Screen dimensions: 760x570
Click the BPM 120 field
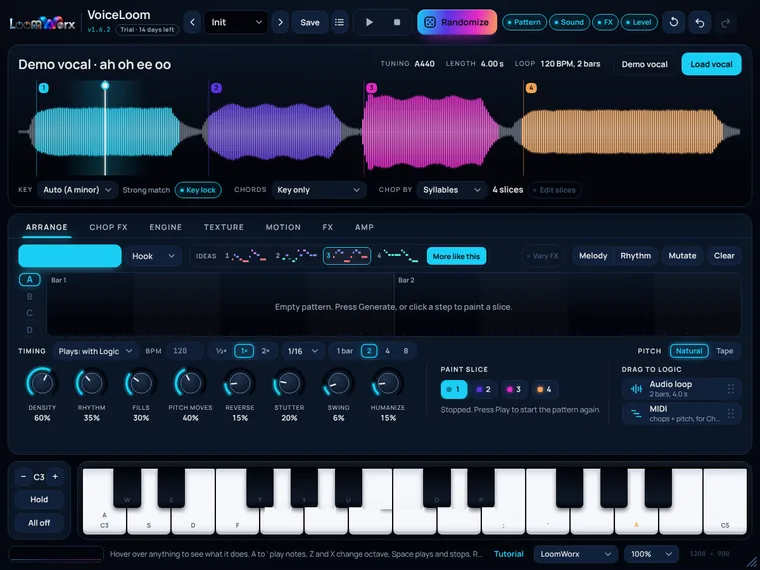click(185, 351)
